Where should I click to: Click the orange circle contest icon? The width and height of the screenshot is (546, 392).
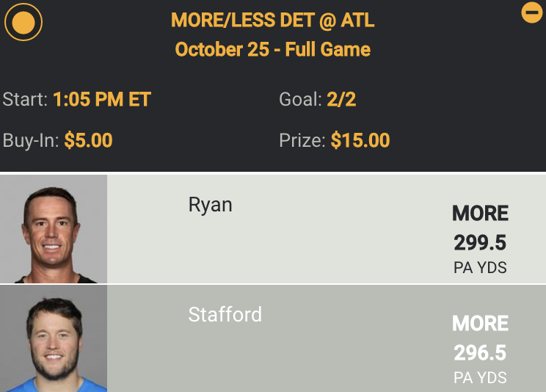23,23
